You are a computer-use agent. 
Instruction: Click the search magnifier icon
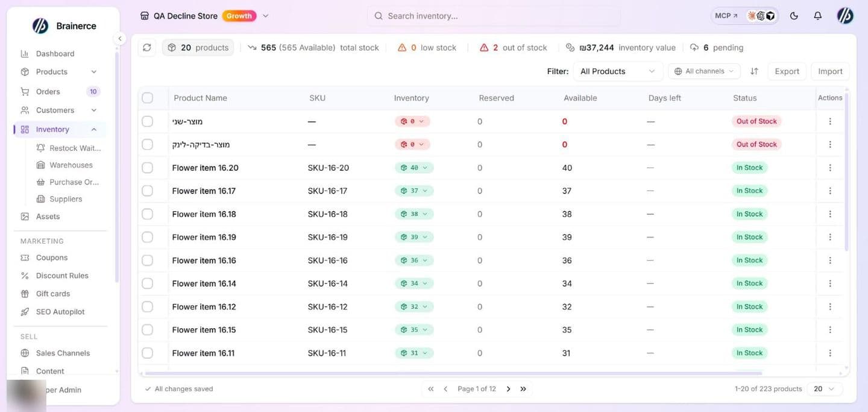pyautogui.click(x=379, y=16)
